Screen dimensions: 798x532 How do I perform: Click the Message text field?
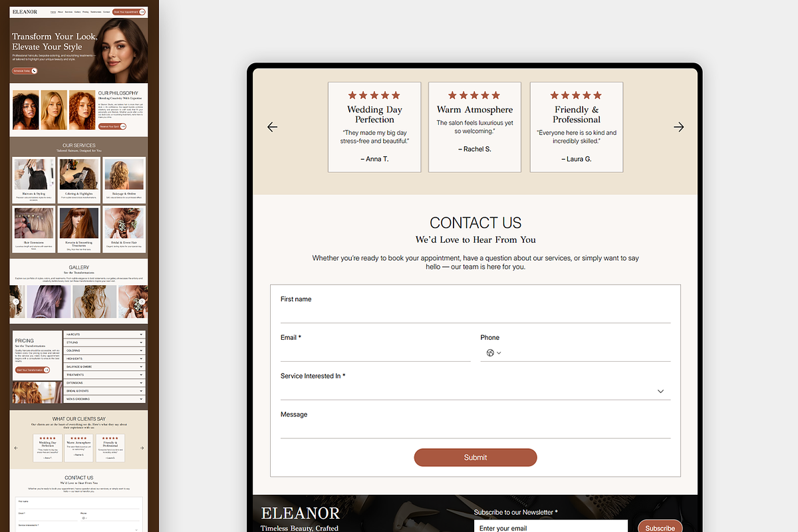point(475,430)
